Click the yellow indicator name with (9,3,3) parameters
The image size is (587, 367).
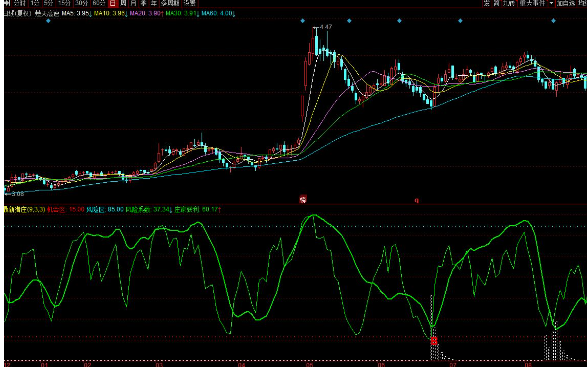click(x=25, y=209)
